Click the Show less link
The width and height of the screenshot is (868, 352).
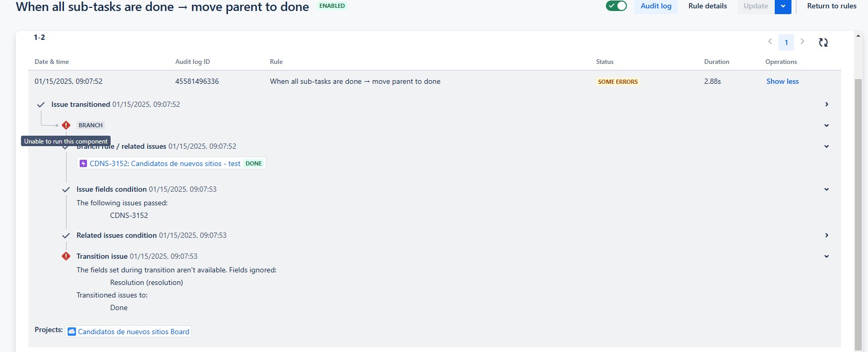click(783, 81)
